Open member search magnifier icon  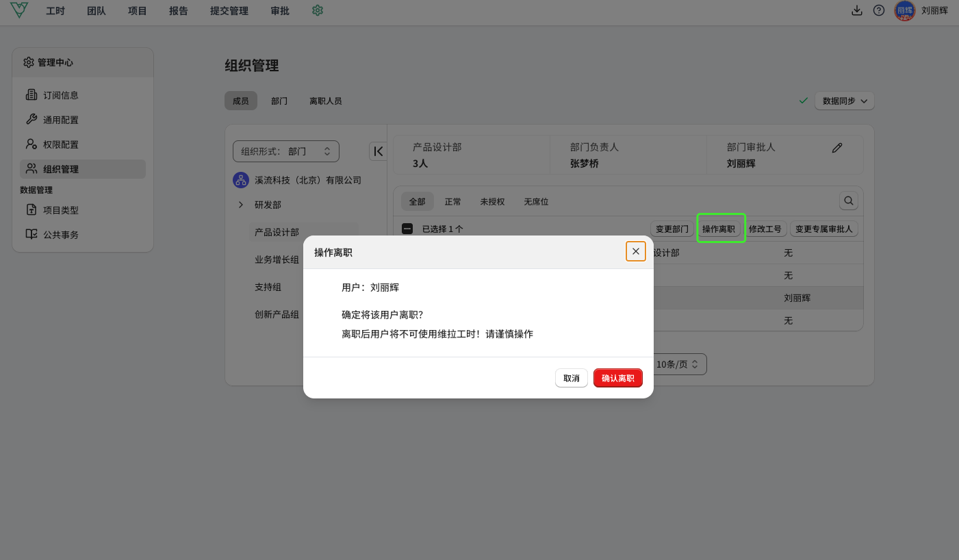(x=849, y=201)
